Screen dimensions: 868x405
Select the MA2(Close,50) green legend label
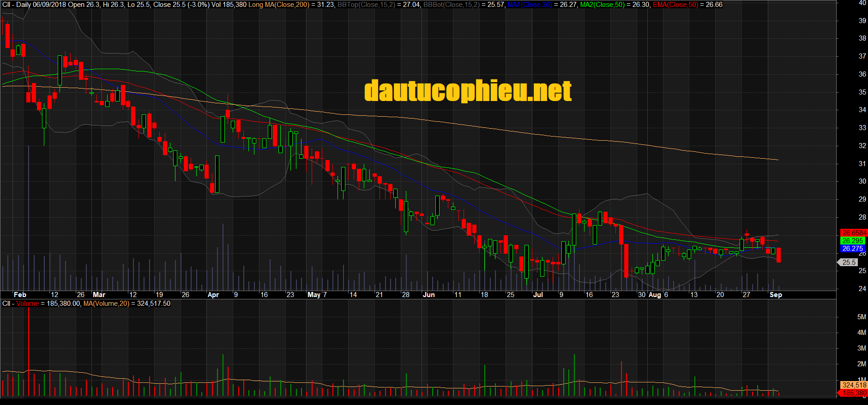coord(603,5)
